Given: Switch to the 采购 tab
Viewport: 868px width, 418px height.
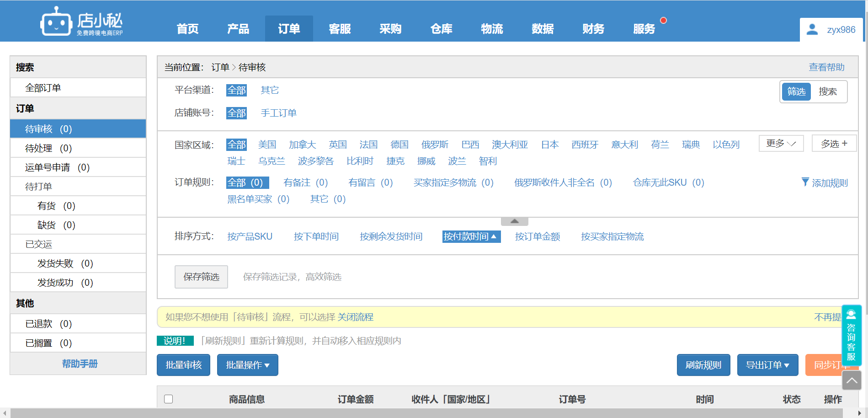Looking at the screenshot, I should pyautogui.click(x=391, y=29).
